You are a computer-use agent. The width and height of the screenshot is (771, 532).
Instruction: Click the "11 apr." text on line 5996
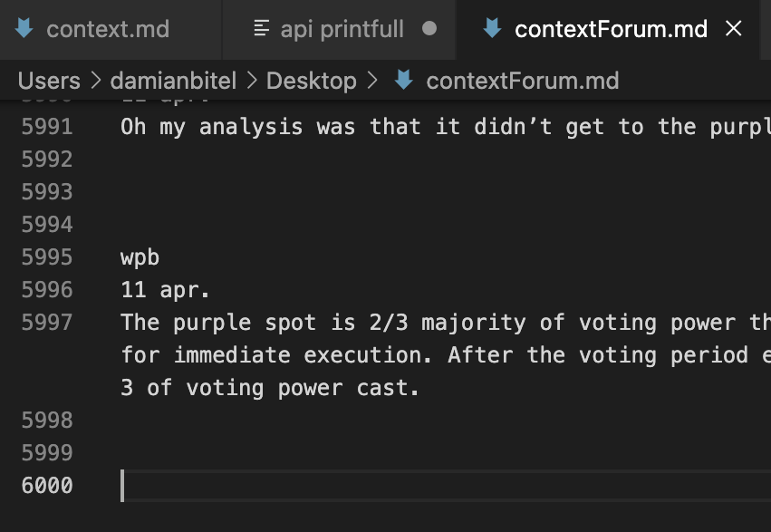tap(165, 290)
